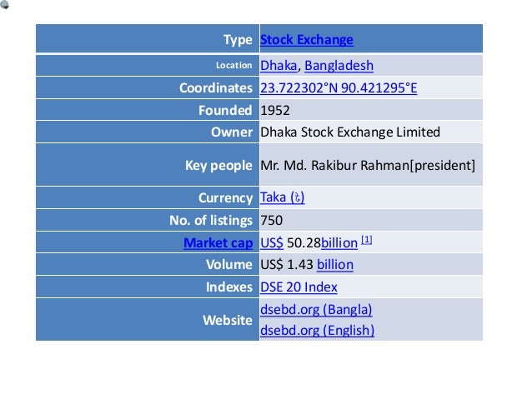This screenshot has width=532, height=399.
Task: Click the 50.28 market cap figure
Action: click(304, 242)
